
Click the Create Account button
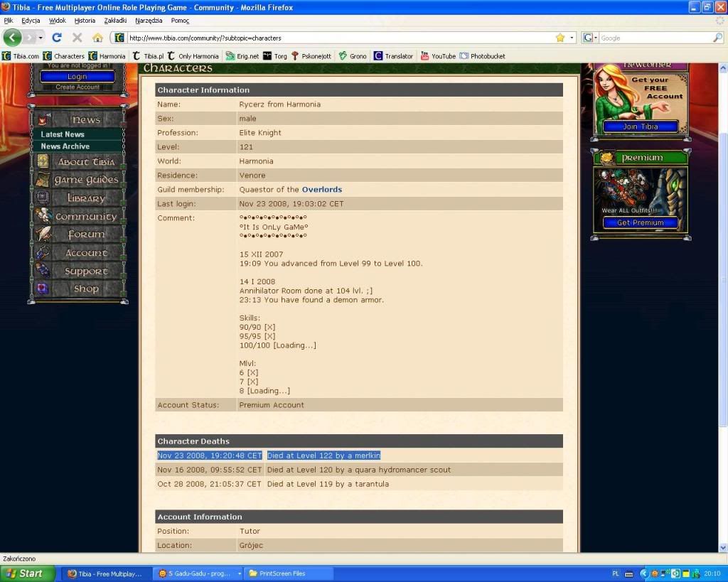77,87
